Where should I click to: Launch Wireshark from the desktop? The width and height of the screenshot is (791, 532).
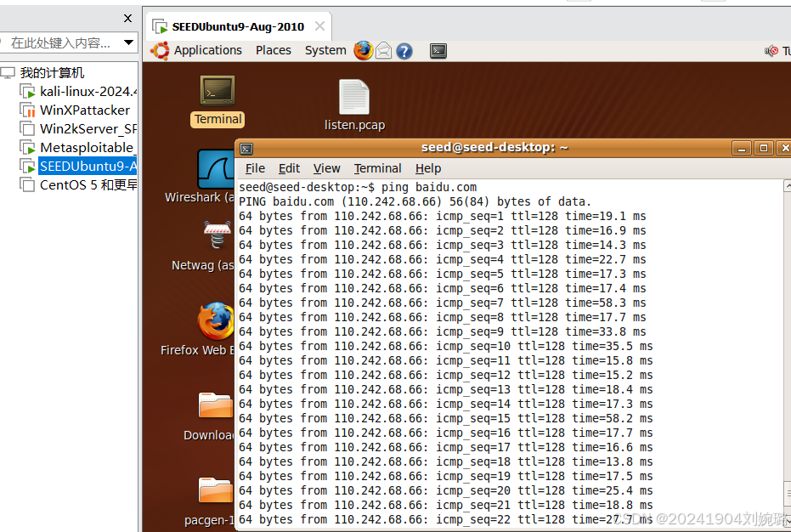(217, 169)
